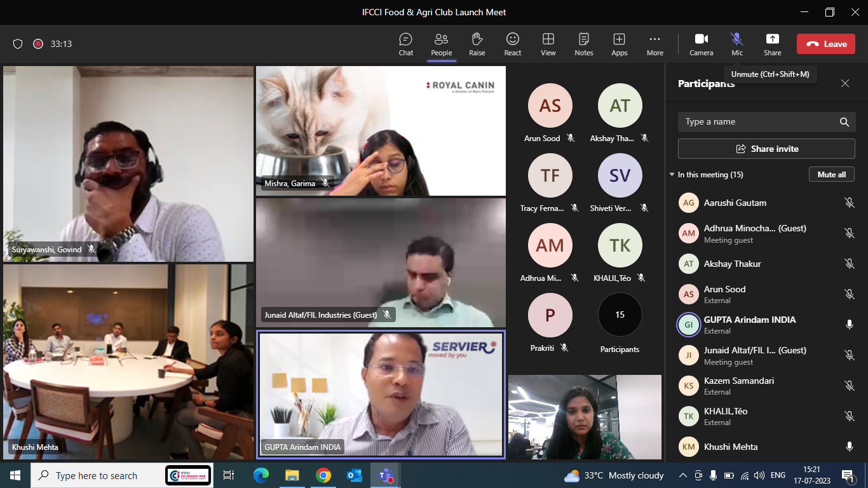Image resolution: width=868 pixels, height=488 pixels.
Task: Click the Share screen icon
Action: (772, 44)
